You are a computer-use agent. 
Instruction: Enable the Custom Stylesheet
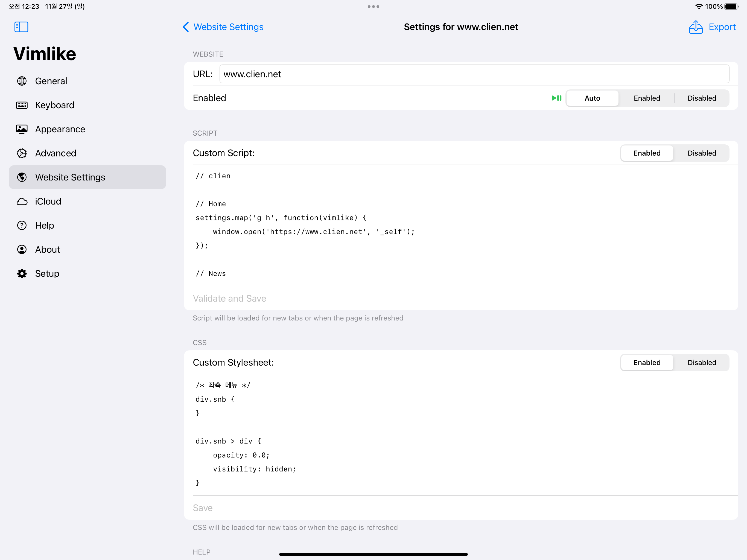647,362
